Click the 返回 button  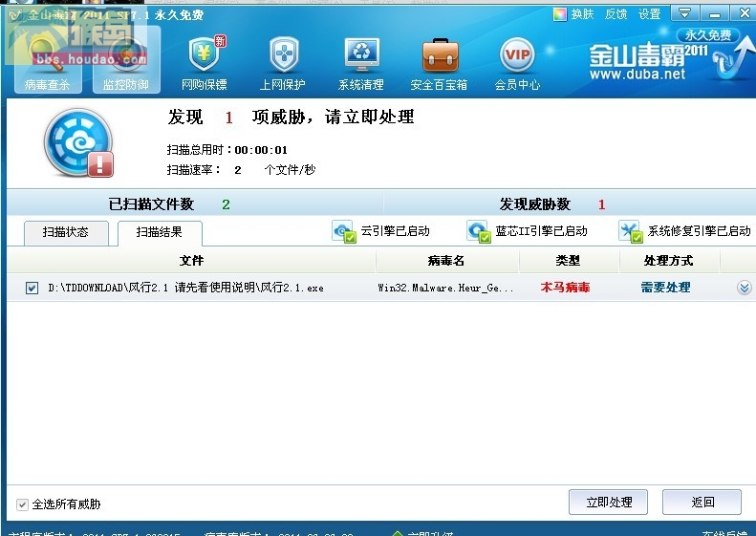[702, 503]
